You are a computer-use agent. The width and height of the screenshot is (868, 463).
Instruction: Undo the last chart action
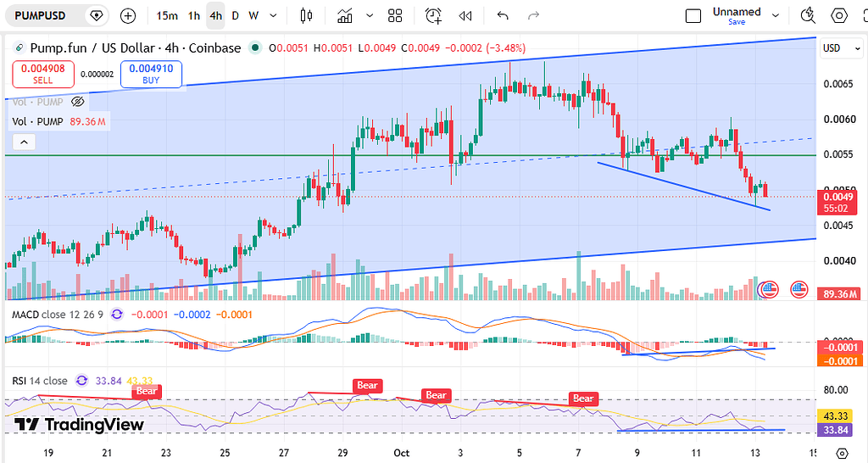(503, 15)
